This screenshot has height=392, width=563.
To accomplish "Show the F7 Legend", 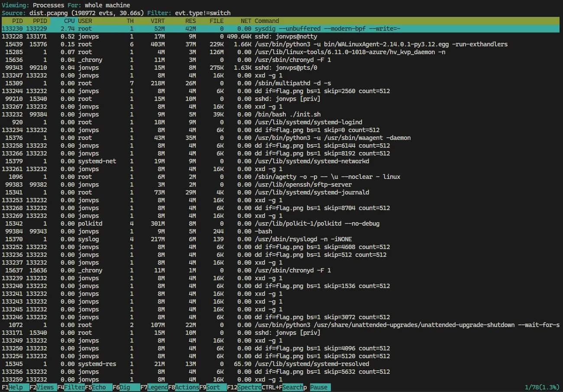I will [154, 387].
